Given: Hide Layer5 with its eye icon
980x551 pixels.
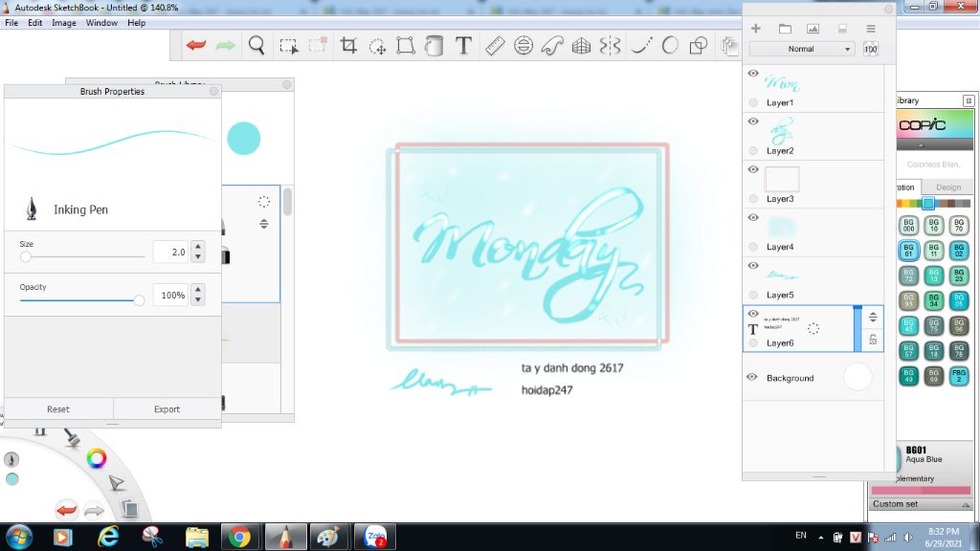Looking at the screenshot, I should point(753,266).
